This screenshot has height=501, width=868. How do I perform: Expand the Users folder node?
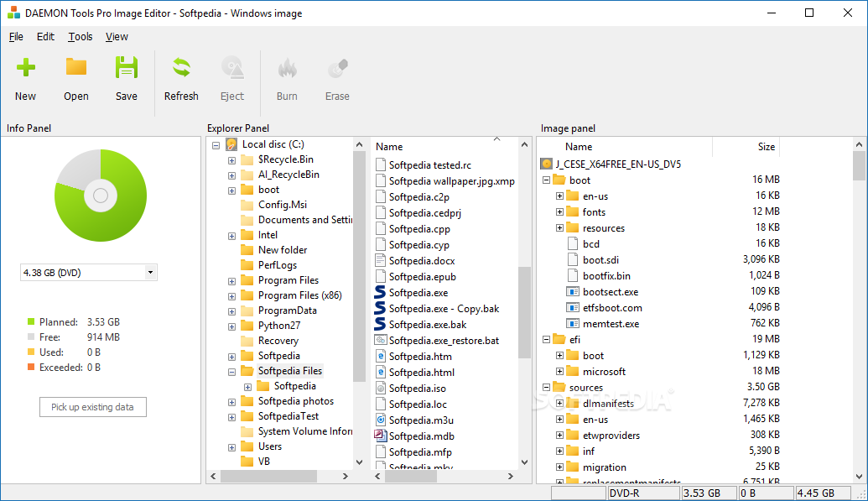[x=232, y=447]
